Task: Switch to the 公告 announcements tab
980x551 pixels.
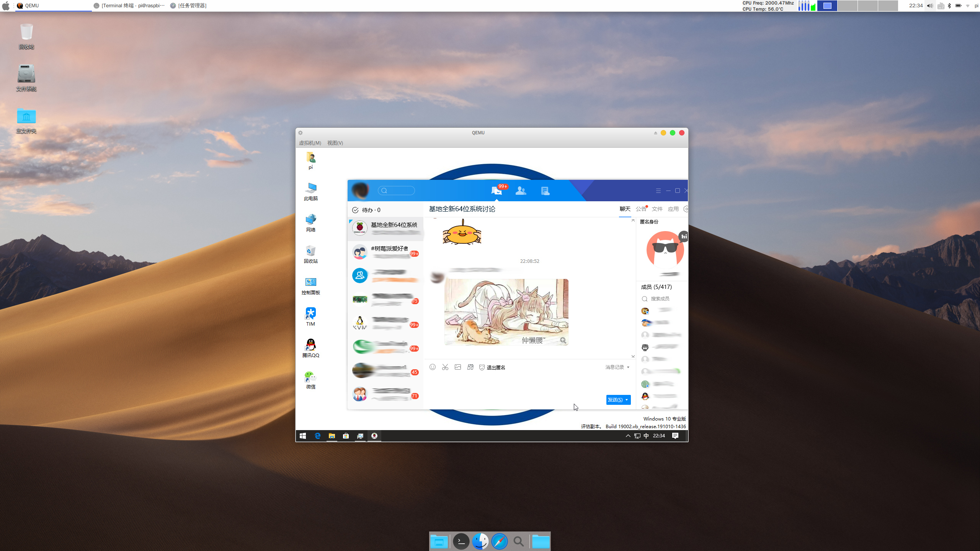Action: [641, 209]
